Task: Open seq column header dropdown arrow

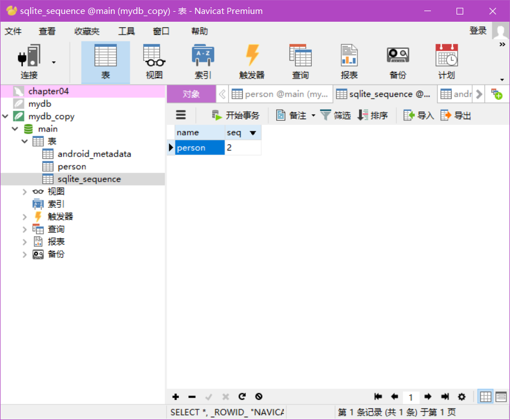Action: point(253,133)
